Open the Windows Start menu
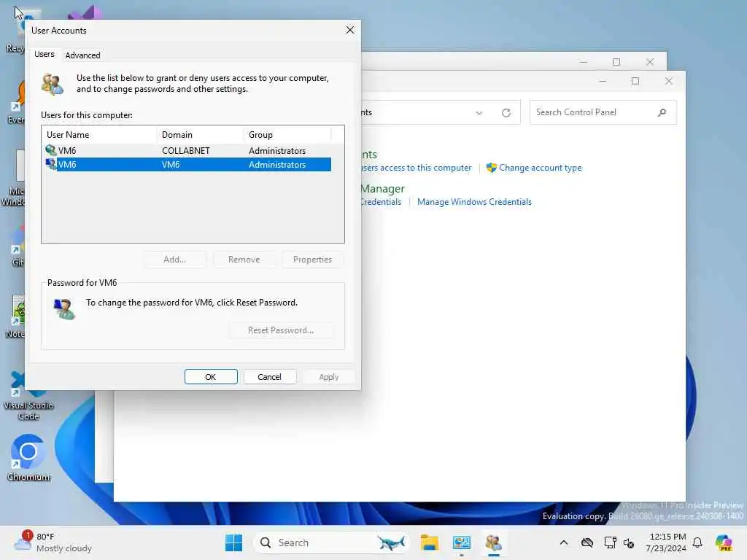Image resolution: width=747 pixels, height=560 pixels. click(233, 542)
